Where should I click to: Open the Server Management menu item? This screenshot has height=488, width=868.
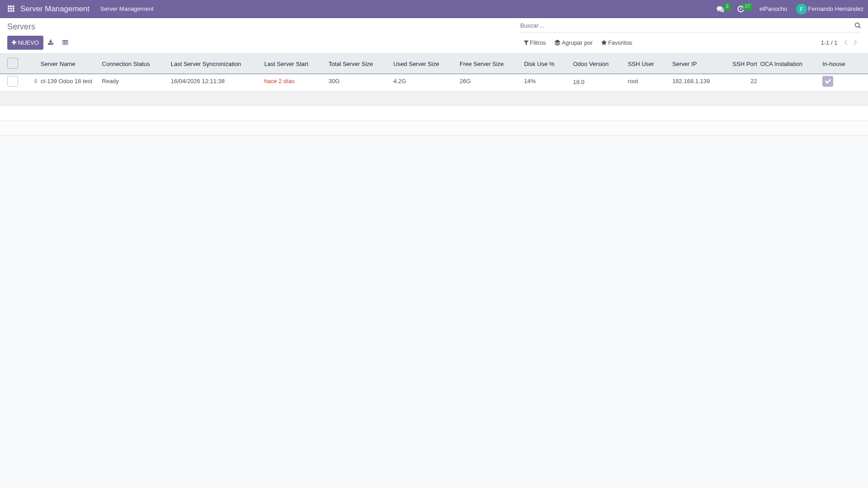pos(127,9)
